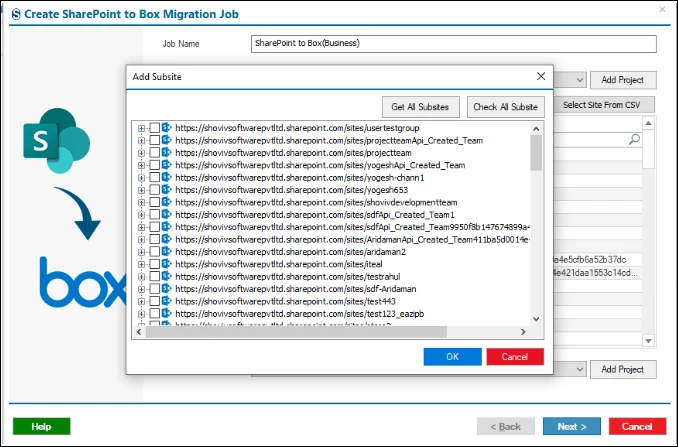Open the dropdown beside upper Add Project button
Image resolution: width=678 pixels, height=447 pixels.
click(580, 80)
